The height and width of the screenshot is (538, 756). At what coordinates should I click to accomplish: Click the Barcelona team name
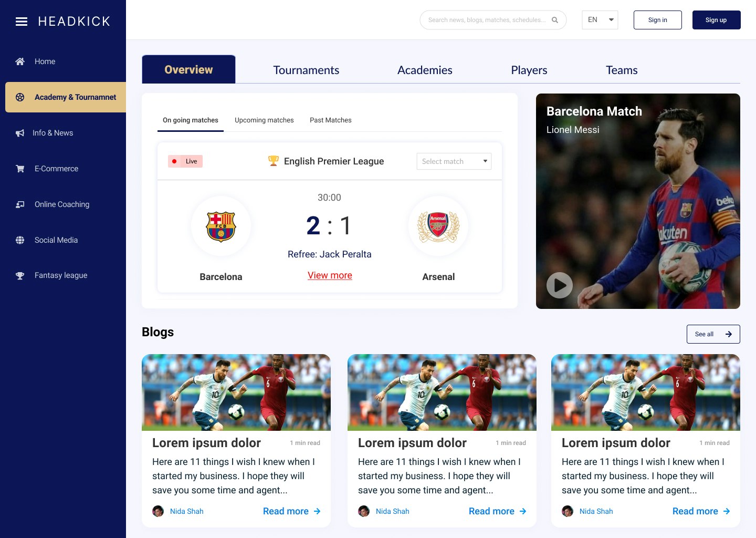221,277
